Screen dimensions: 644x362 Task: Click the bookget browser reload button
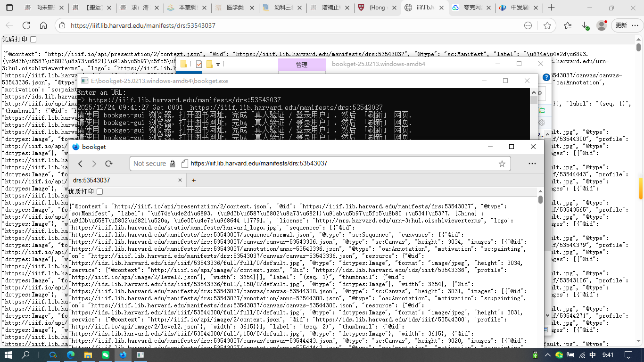(x=109, y=164)
